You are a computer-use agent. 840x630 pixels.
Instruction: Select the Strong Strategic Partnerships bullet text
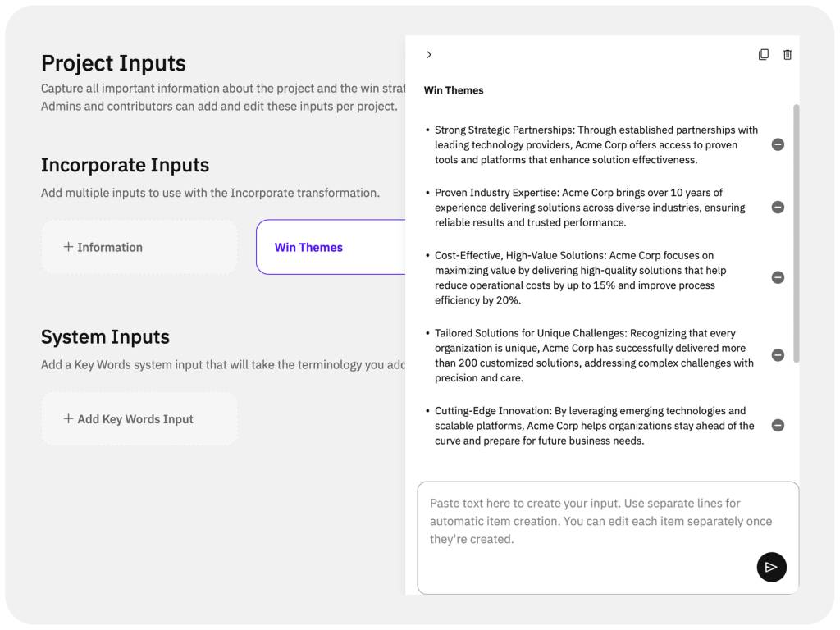(x=596, y=144)
